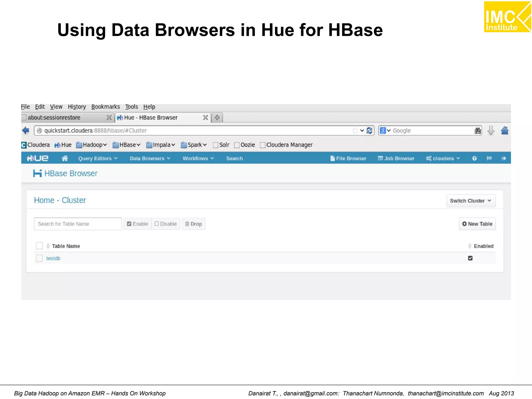Expand the HBase bookmarks folder
This screenshot has height=399, width=532.
tap(127, 145)
